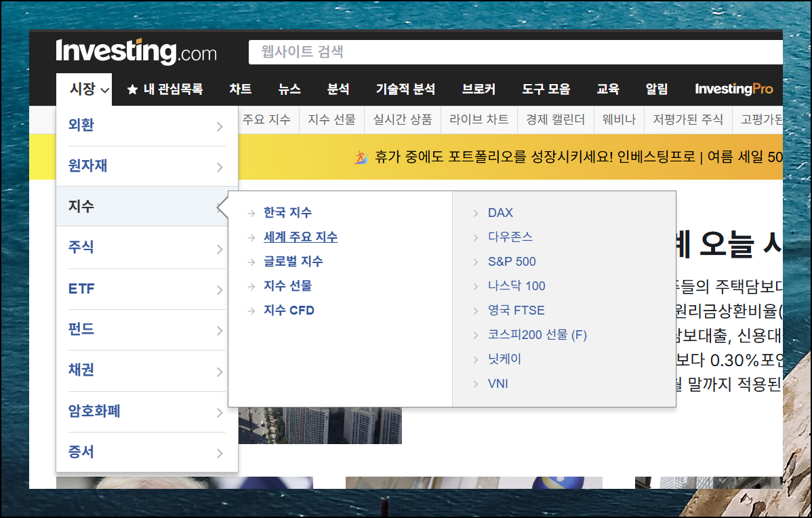Click the 웹사이트 검색 search field
This screenshot has width=812, height=518.
(x=516, y=52)
